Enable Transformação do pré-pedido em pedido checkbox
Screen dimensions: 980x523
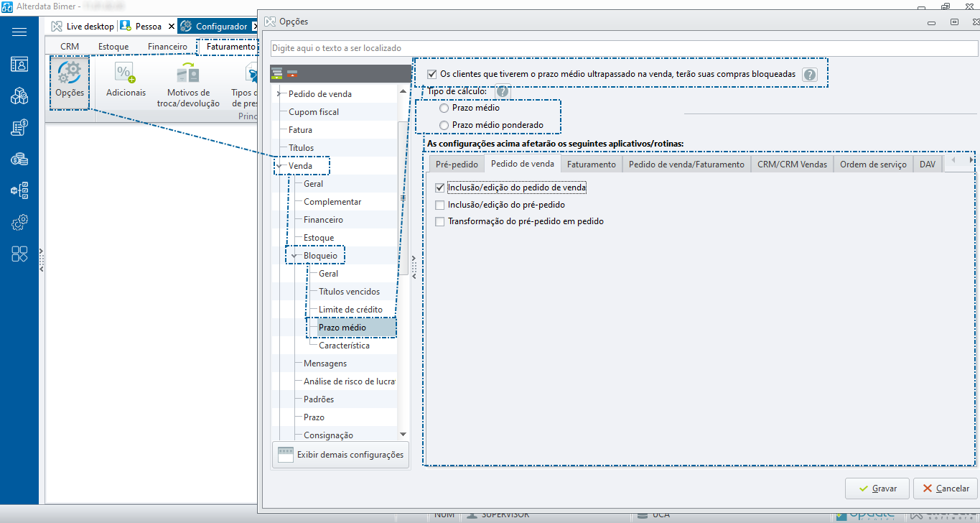tap(440, 221)
